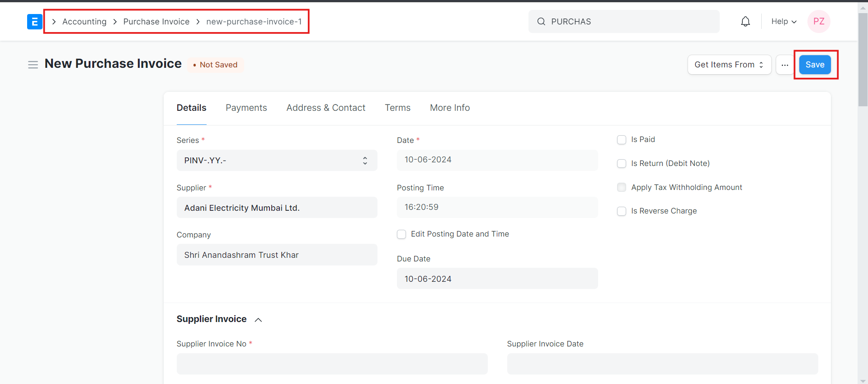868x384 pixels.
Task: Check the Is Paid checkbox
Action: tap(622, 140)
